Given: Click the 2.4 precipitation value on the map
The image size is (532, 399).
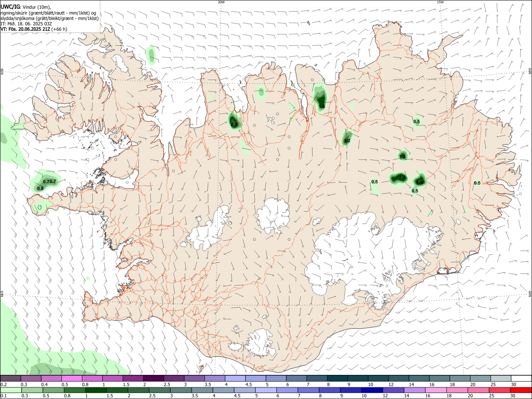Looking at the screenshot, I should click(x=234, y=124).
